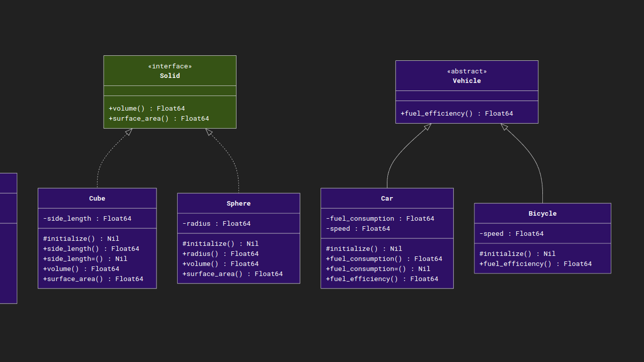
Task: Click +surface_area() method in Solid interface
Action: [x=158, y=119]
